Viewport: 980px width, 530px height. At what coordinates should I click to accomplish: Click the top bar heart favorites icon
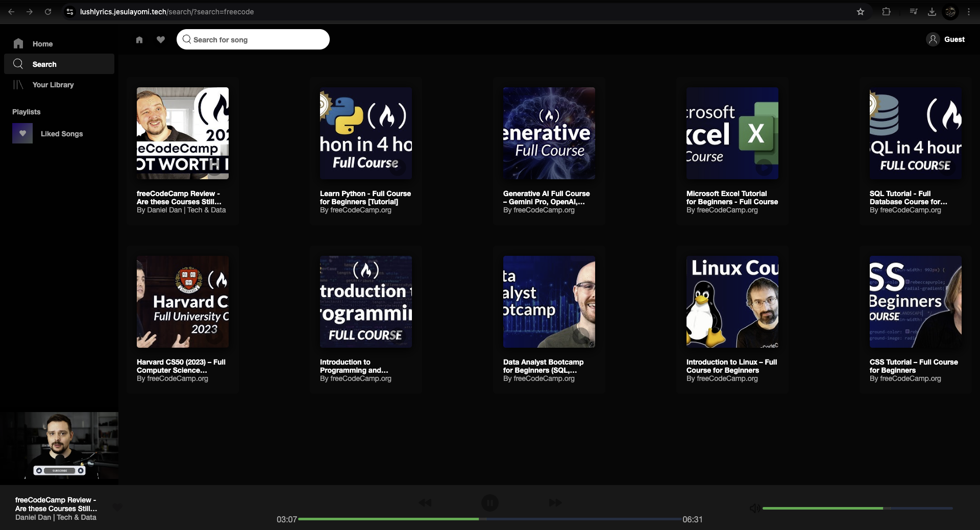161,39
